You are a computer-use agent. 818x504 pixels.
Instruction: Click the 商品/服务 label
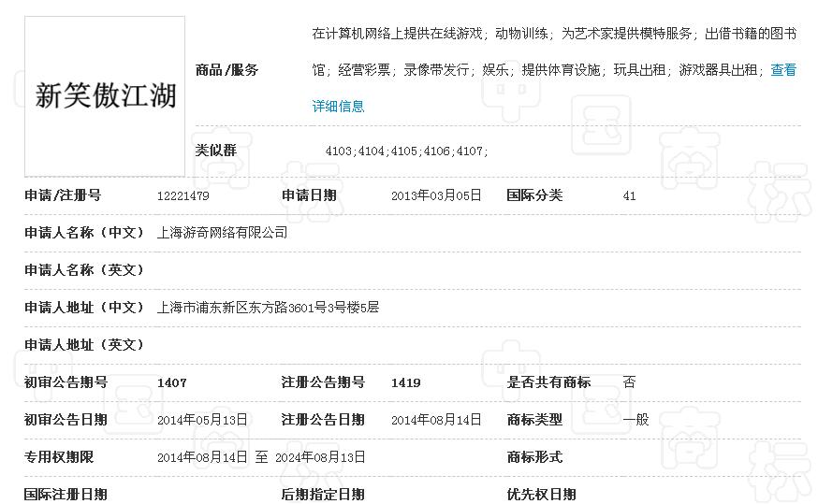(226, 70)
